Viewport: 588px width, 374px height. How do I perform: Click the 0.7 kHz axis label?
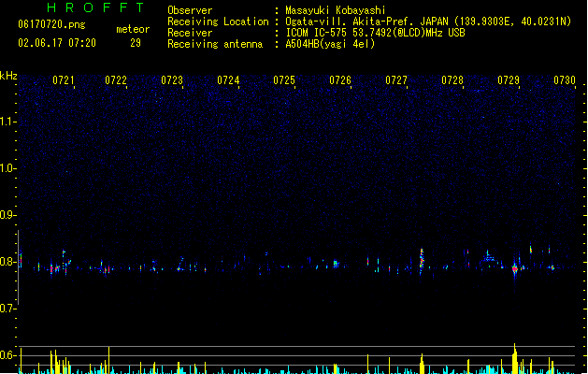coord(7,309)
